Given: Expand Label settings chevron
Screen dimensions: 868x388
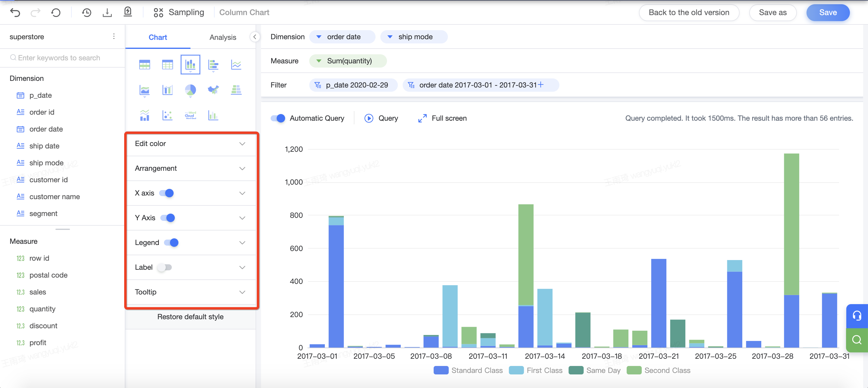Looking at the screenshot, I should [242, 268].
